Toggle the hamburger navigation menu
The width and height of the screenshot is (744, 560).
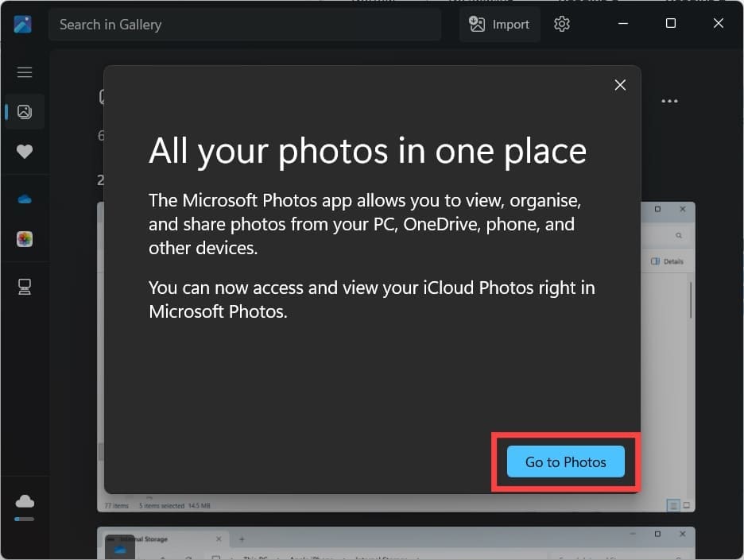click(25, 72)
